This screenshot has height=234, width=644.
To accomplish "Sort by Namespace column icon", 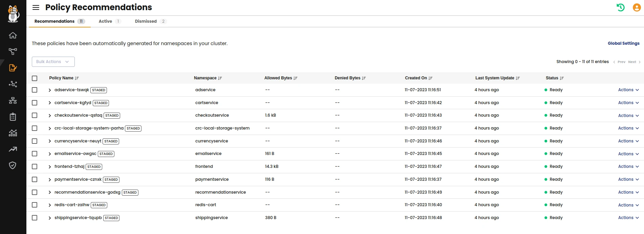I will 220,78.
